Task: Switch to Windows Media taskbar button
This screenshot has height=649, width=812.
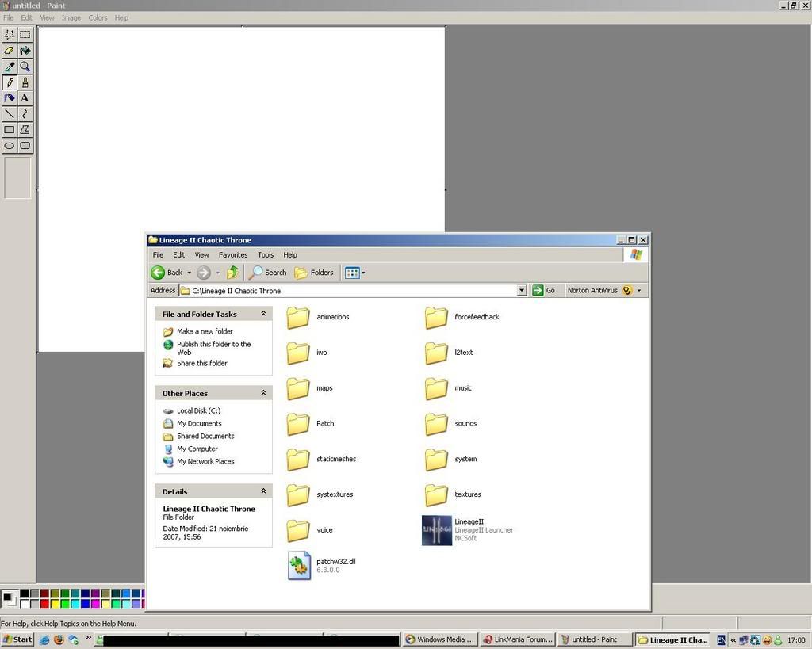Action: 439,639
